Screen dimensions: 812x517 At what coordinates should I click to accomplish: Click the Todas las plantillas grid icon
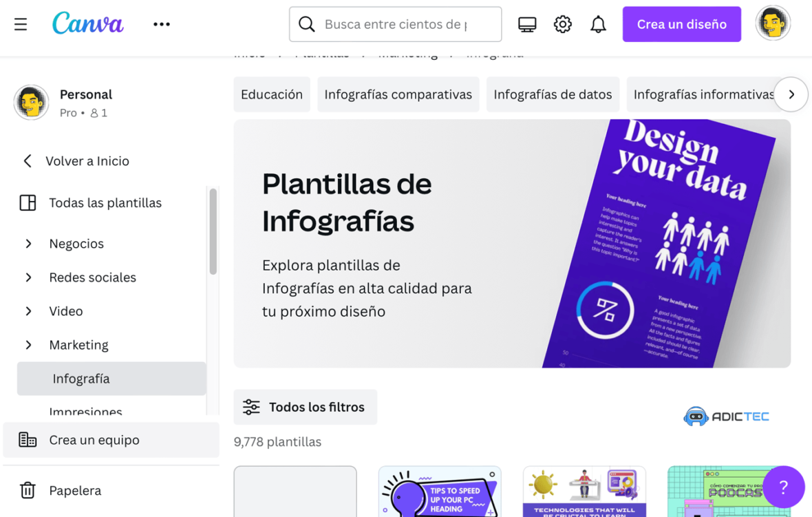point(28,202)
